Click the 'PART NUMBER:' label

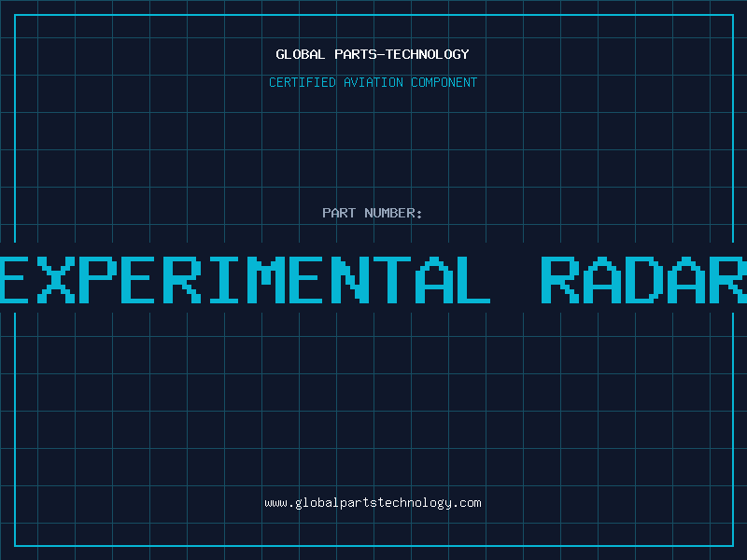373,213
